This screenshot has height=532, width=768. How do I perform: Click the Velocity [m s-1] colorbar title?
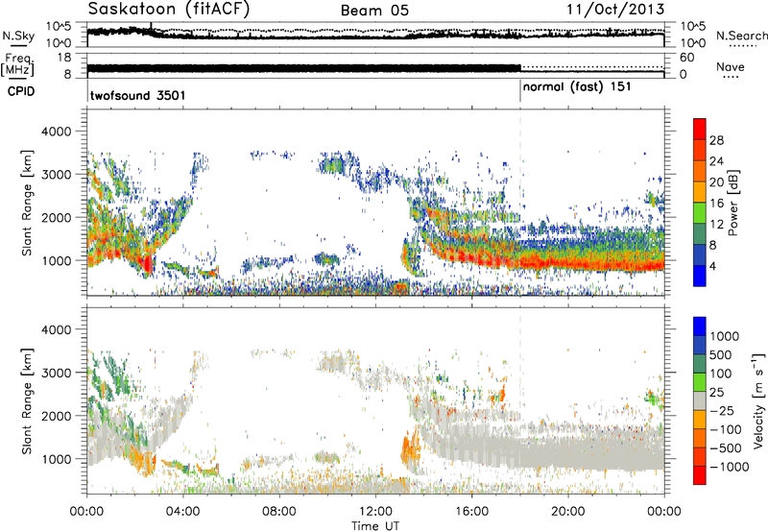click(x=758, y=400)
